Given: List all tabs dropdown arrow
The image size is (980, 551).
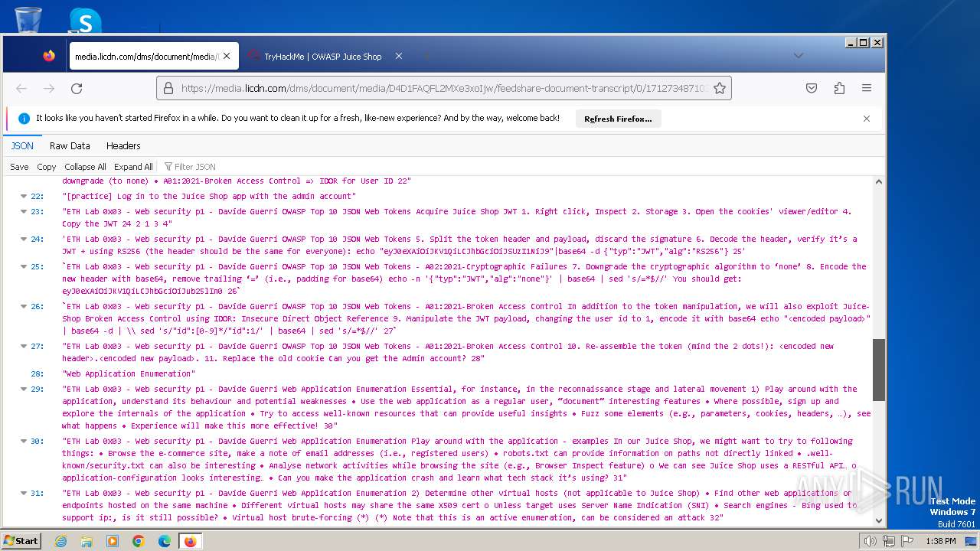Looking at the screenshot, I should tap(798, 56).
